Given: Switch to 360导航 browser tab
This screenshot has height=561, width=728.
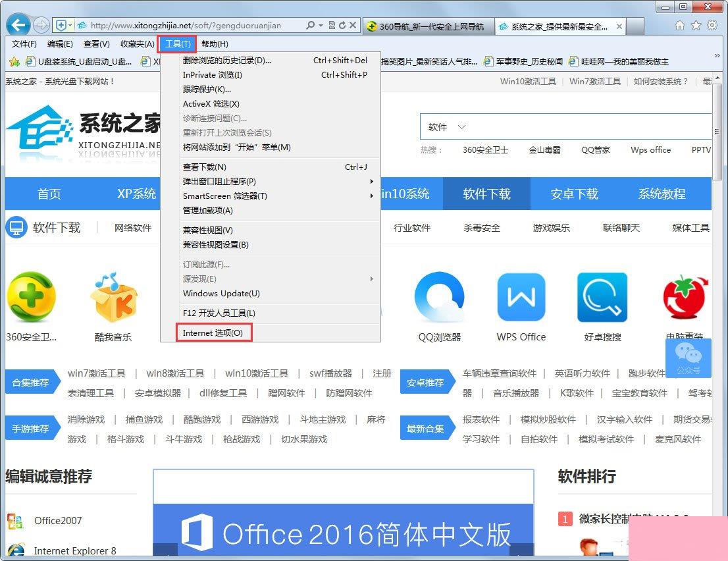Looking at the screenshot, I should click(429, 26).
